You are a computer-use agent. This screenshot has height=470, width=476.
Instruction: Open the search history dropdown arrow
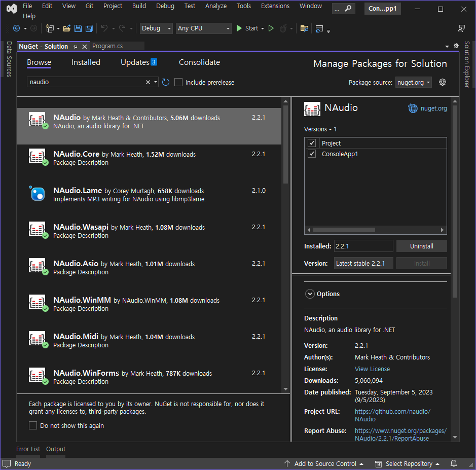[x=156, y=82]
